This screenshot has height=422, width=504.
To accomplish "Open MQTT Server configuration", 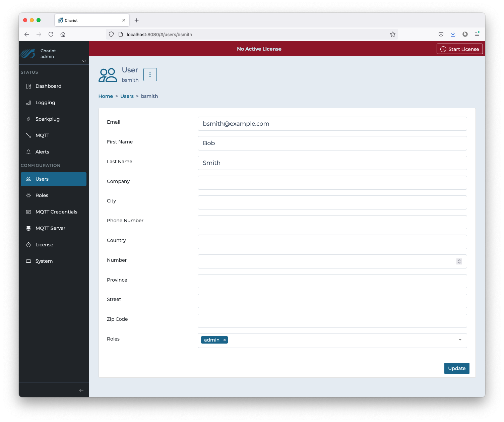I will [54, 228].
